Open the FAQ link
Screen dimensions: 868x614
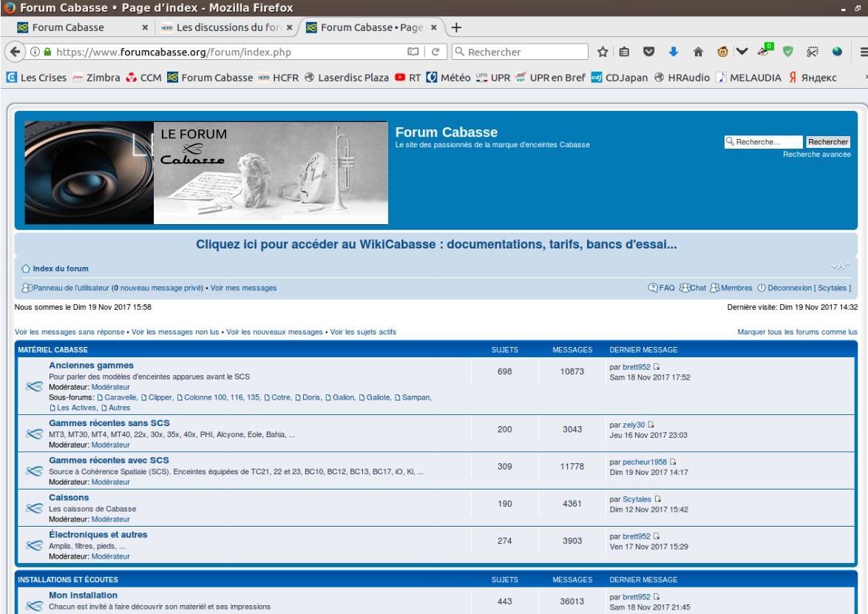pos(662,288)
